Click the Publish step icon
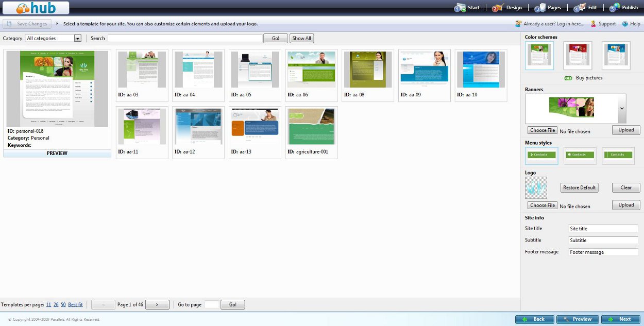The width and height of the screenshot is (644, 326). click(x=615, y=8)
